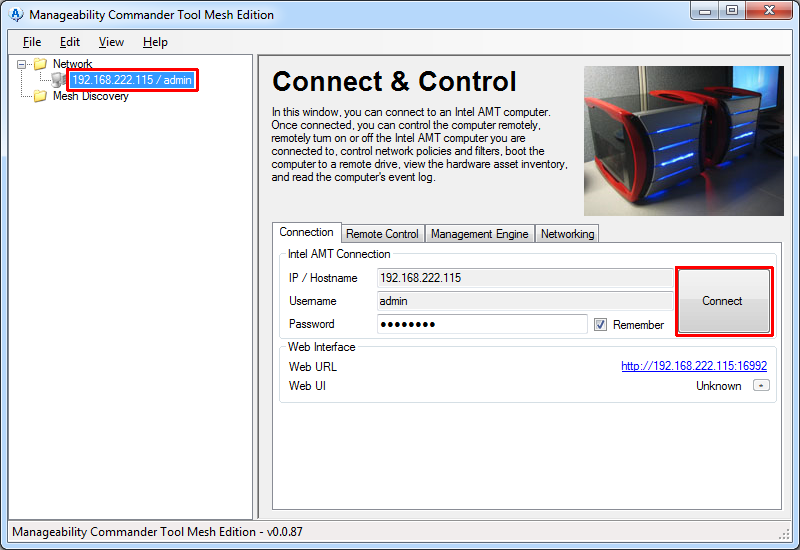Switch to the Connection tab
The image size is (800, 550).
[x=306, y=232]
